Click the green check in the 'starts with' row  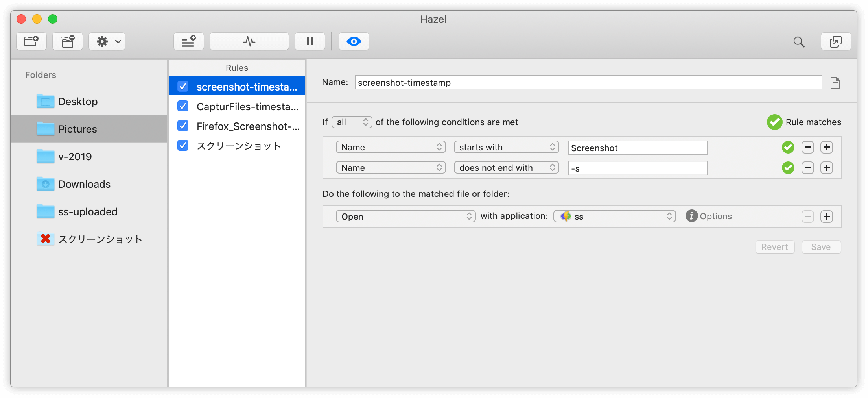tap(788, 147)
